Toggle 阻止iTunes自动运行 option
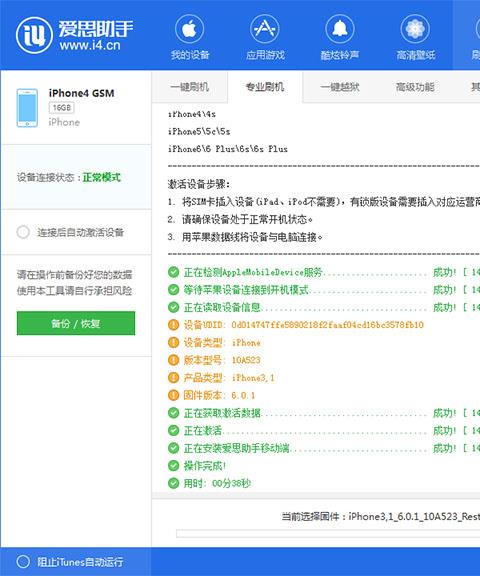The height and width of the screenshot is (576, 480). click(23, 562)
